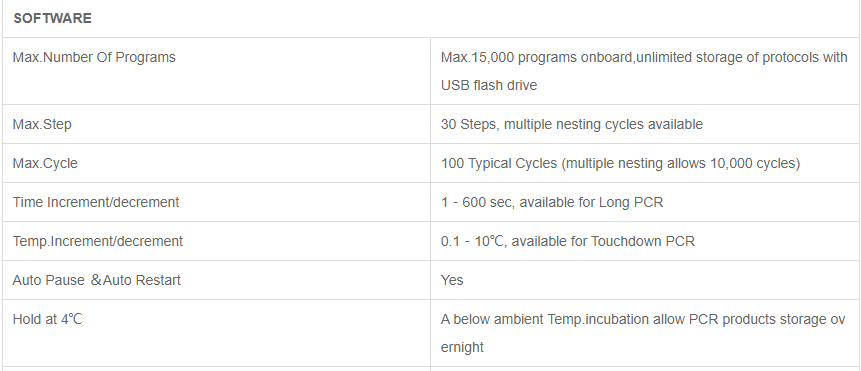Click the SOFTWARE section header
This screenshot has height=371, width=861.
pos(52,18)
